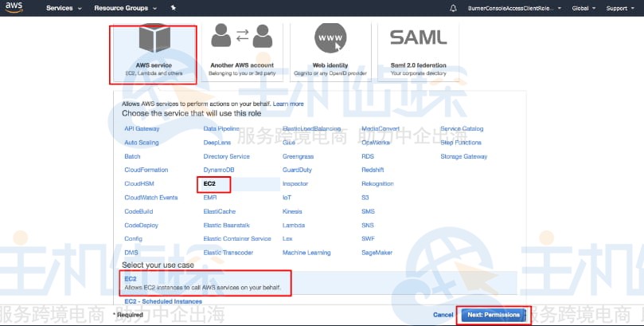Pick S3 from the service list

(x=365, y=197)
